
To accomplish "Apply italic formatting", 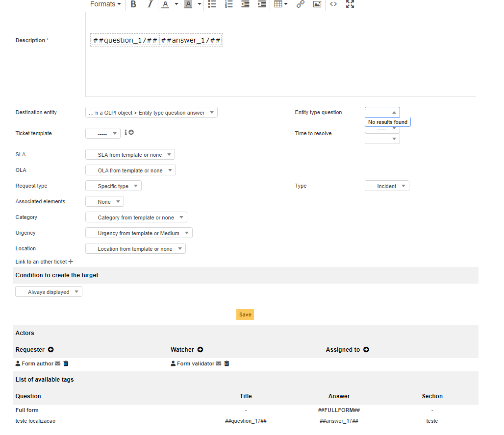I will [150, 4].
